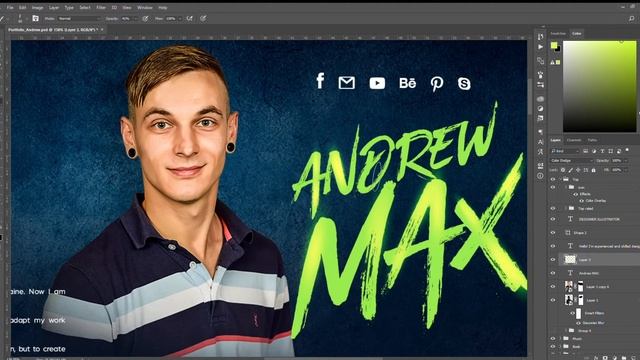Close the Portfolio_Andrew.psd document tab
The width and height of the screenshot is (640, 360).
(102, 30)
